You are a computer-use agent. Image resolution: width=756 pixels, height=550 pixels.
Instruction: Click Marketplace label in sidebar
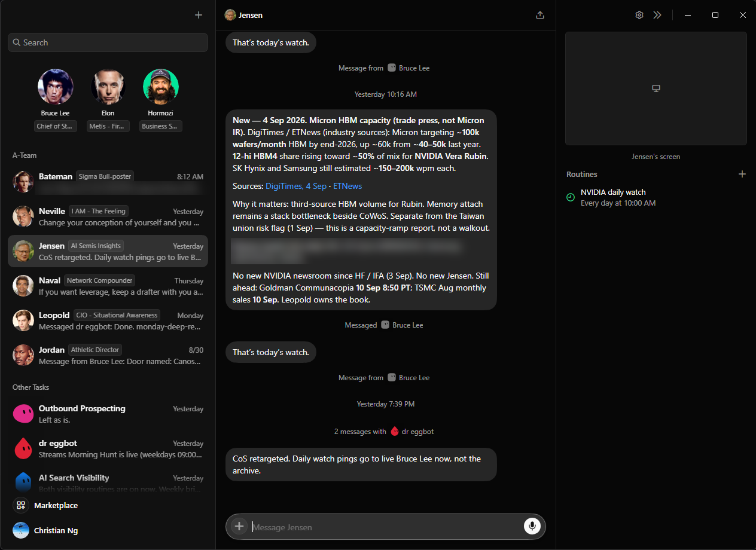56,505
